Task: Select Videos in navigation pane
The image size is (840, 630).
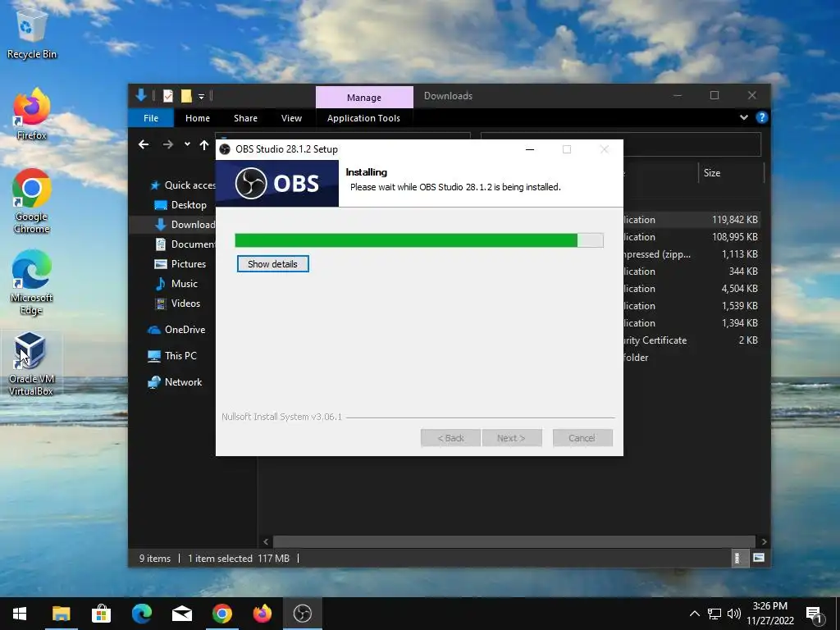Action: pos(178,304)
